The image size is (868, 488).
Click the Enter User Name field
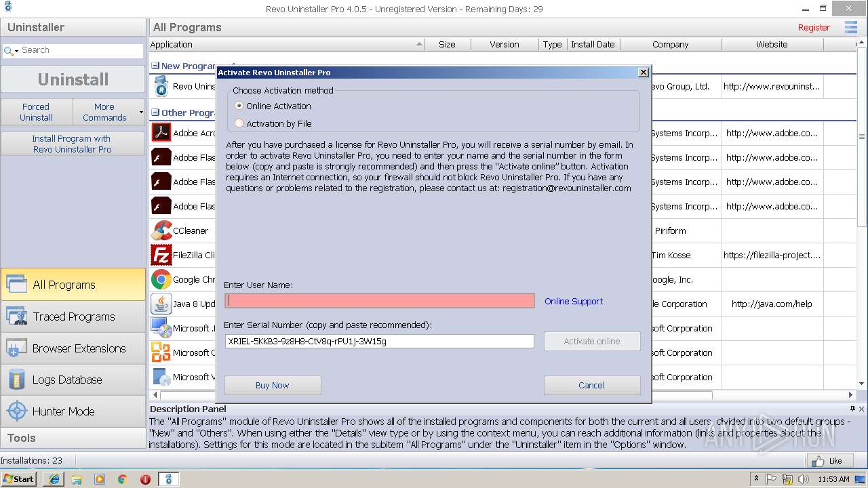click(380, 301)
